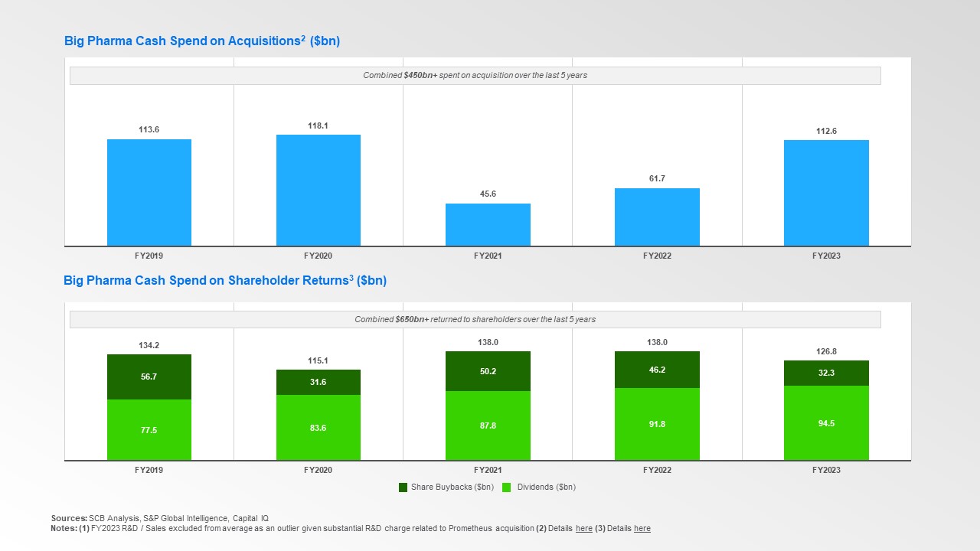Open the 'here' link for note (2)
Screen dimensions: 980x551
583,529
